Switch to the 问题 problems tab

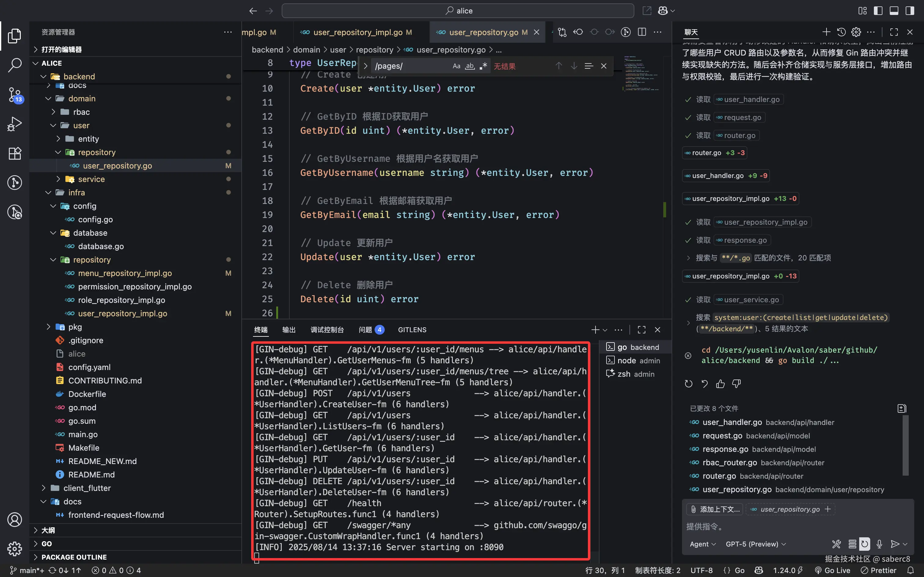tap(365, 329)
